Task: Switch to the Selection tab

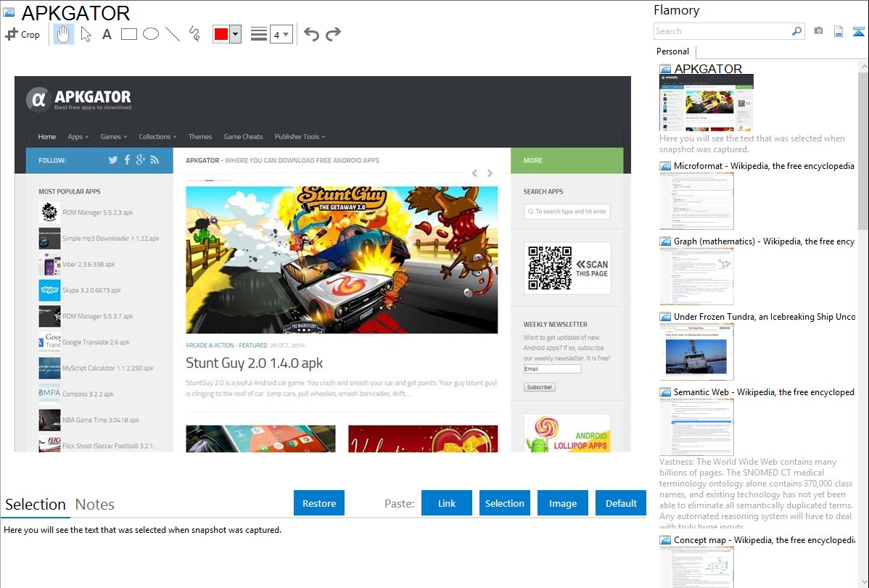Action: point(36,505)
